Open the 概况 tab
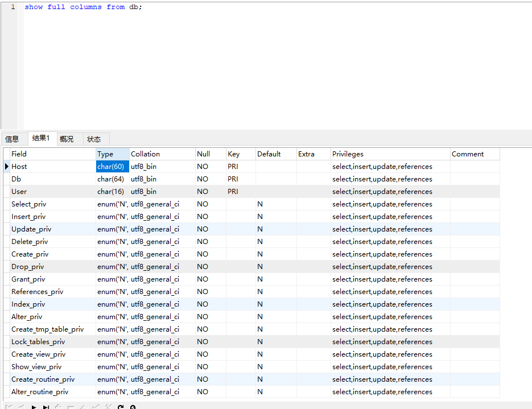Screen dimensions: 532x409 (67, 139)
